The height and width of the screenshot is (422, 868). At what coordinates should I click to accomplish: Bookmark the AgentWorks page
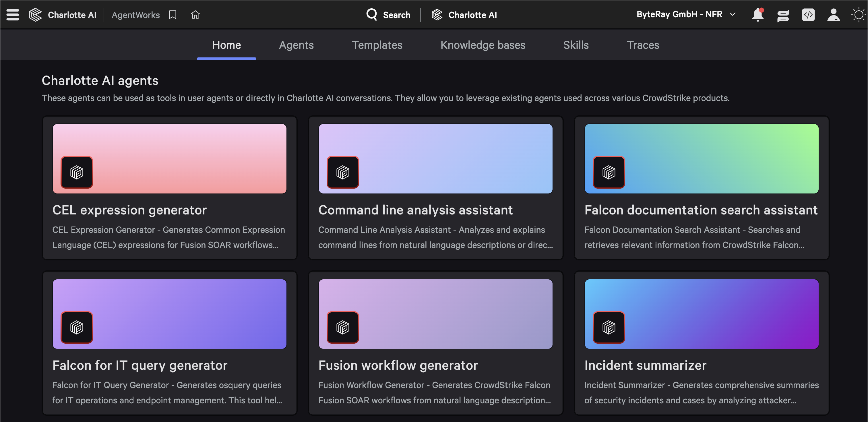(173, 15)
